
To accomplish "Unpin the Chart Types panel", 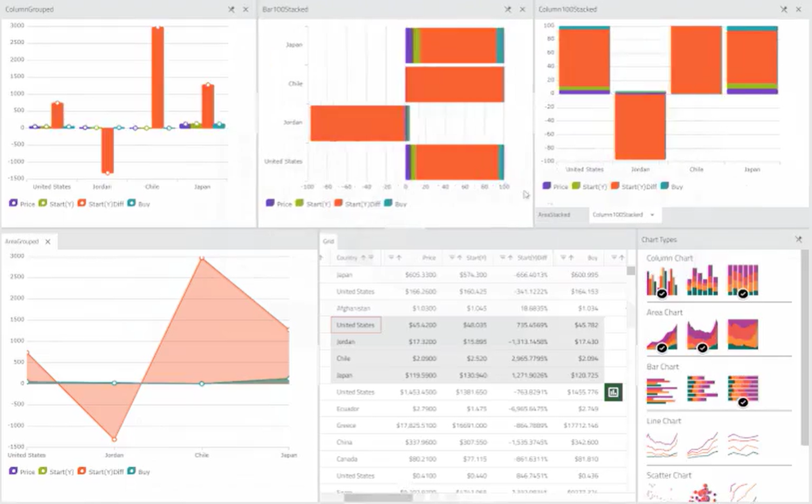I will click(799, 239).
